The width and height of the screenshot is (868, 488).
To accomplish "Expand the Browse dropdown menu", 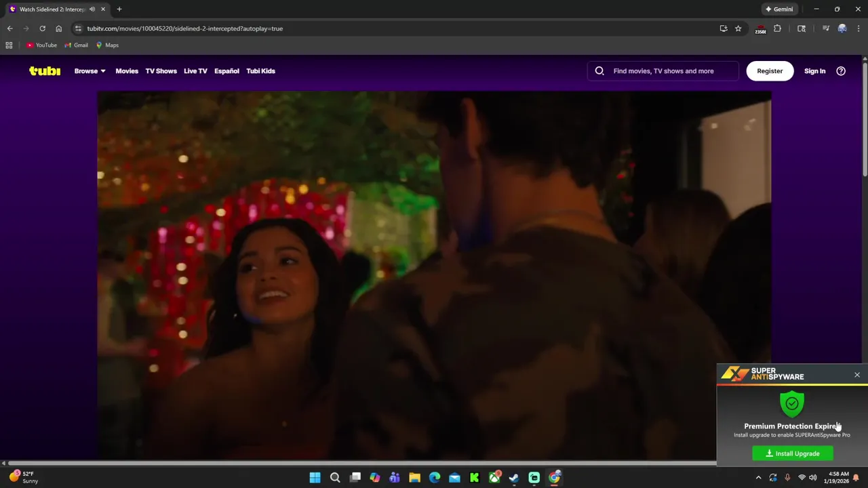I will click(x=90, y=70).
